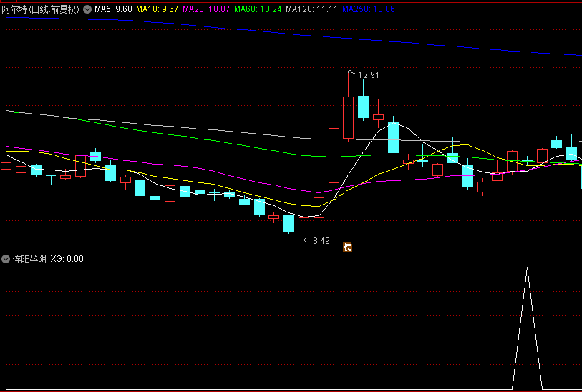
Task: Click the green MA60: 10.24 label
Action: 258,9
